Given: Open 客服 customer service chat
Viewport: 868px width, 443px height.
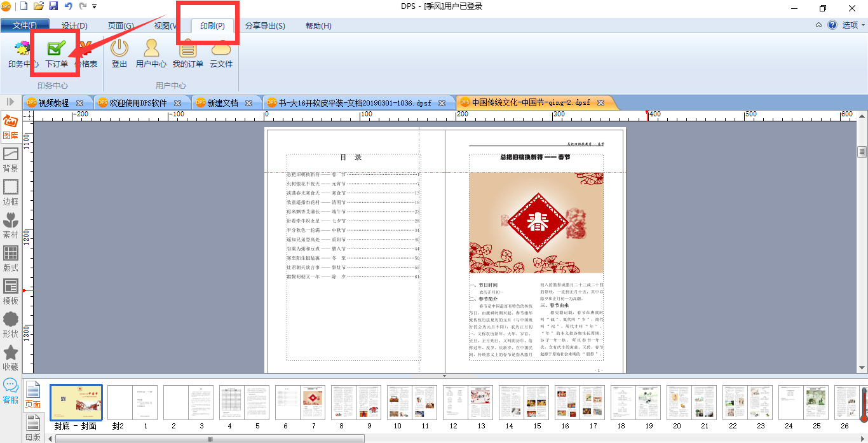Looking at the screenshot, I should tap(11, 391).
